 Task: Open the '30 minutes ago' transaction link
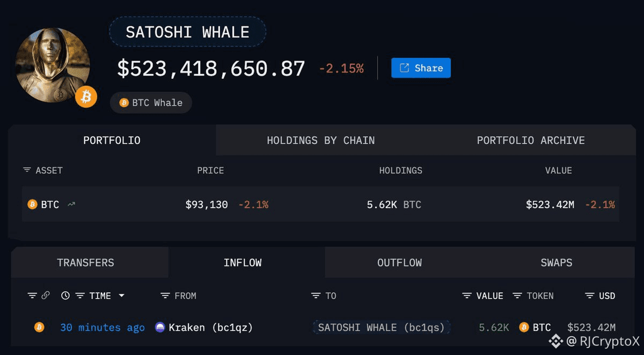click(102, 327)
